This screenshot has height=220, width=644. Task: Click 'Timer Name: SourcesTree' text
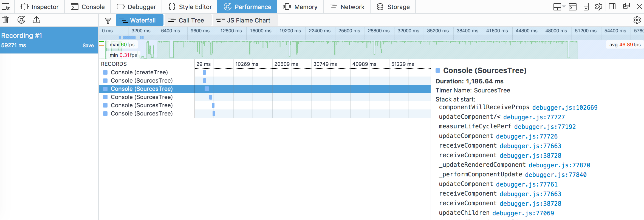[x=473, y=90]
